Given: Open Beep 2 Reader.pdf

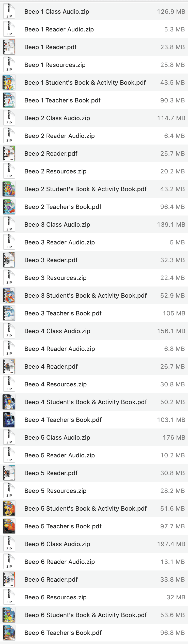Looking at the screenshot, I should pyautogui.click(x=50, y=153).
